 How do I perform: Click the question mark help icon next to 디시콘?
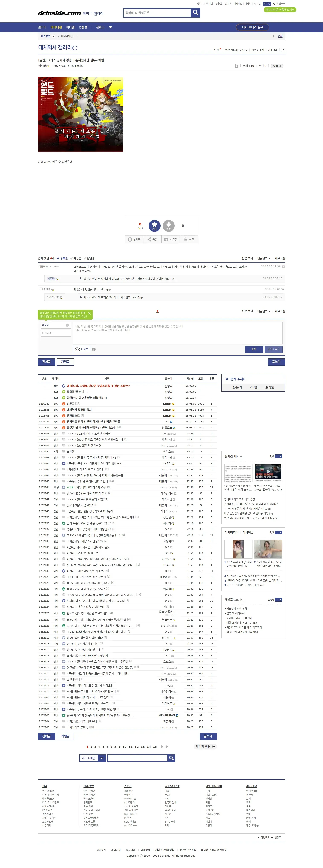tap(94, 349)
